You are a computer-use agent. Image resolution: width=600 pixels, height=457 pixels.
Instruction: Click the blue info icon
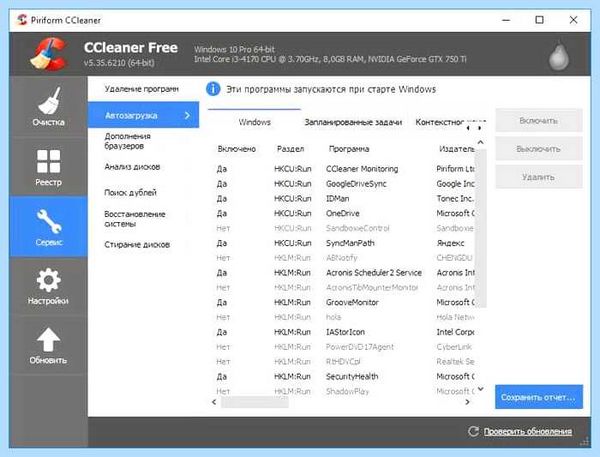coord(213,89)
